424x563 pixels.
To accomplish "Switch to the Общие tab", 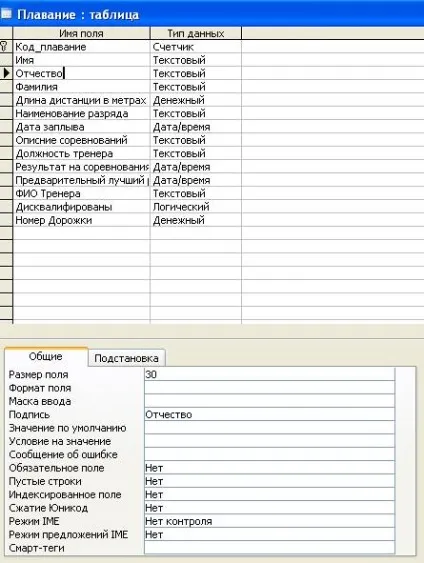I will click(46, 357).
